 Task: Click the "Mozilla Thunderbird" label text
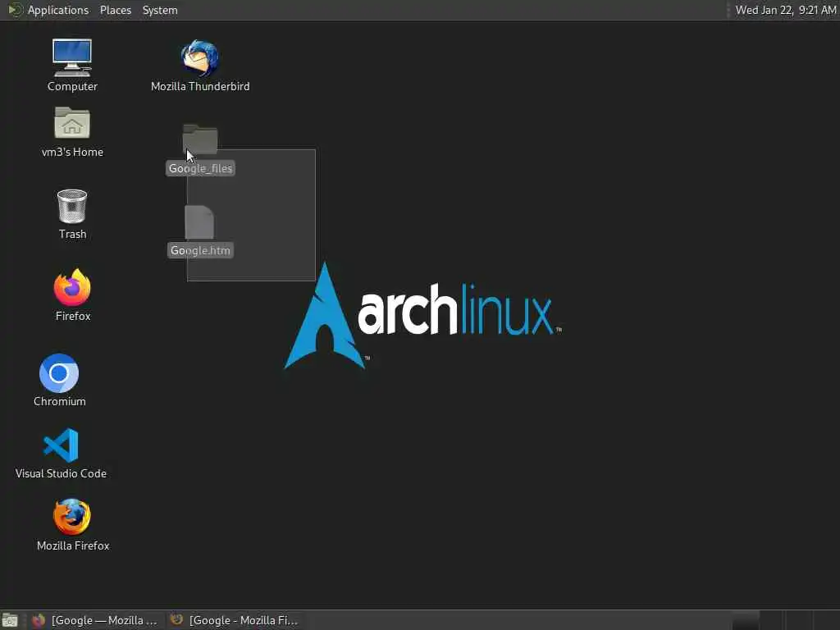[x=200, y=86]
